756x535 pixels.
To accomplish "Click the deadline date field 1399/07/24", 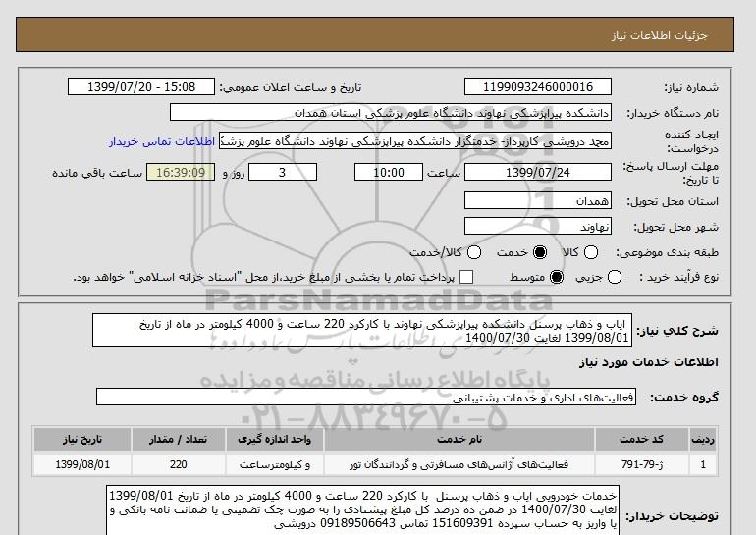I will point(538,172).
